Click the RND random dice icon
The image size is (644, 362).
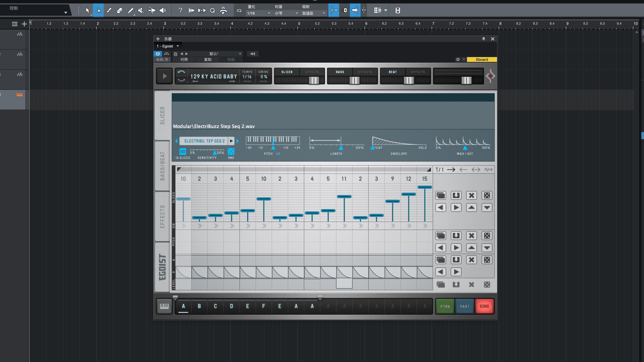point(231,152)
